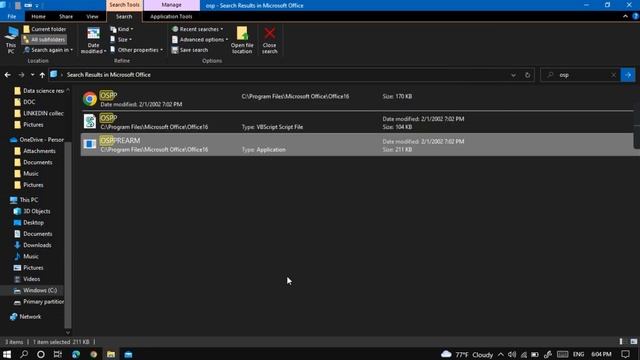This screenshot has height=360, width=640.
Task: Open Attachments folder under OneDrive
Action: click(x=35, y=151)
